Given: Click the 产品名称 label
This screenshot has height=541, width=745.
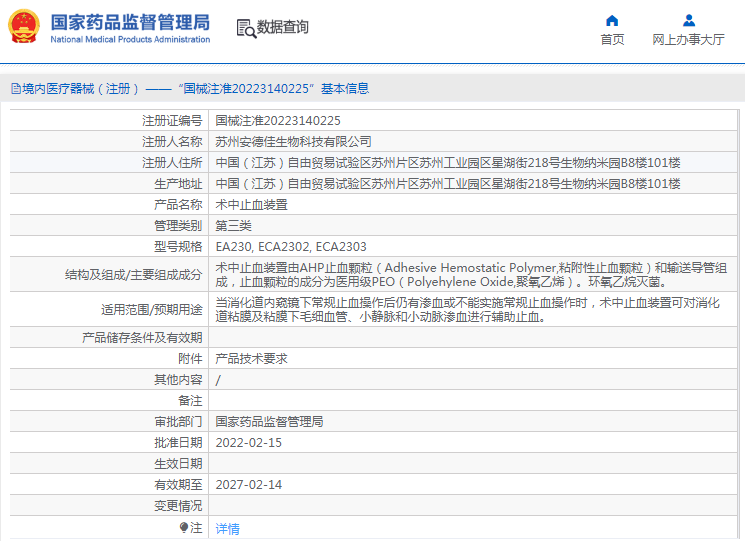Looking at the screenshot, I should click(178, 205).
